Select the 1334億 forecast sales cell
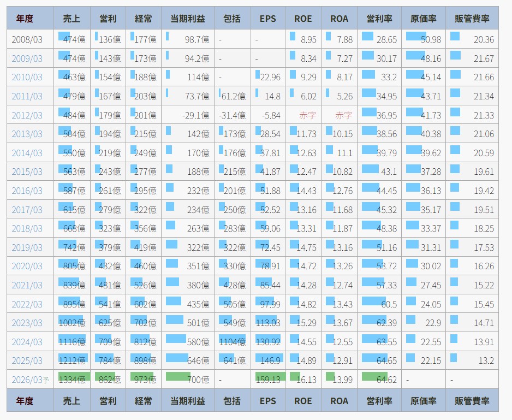 tap(72, 380)
